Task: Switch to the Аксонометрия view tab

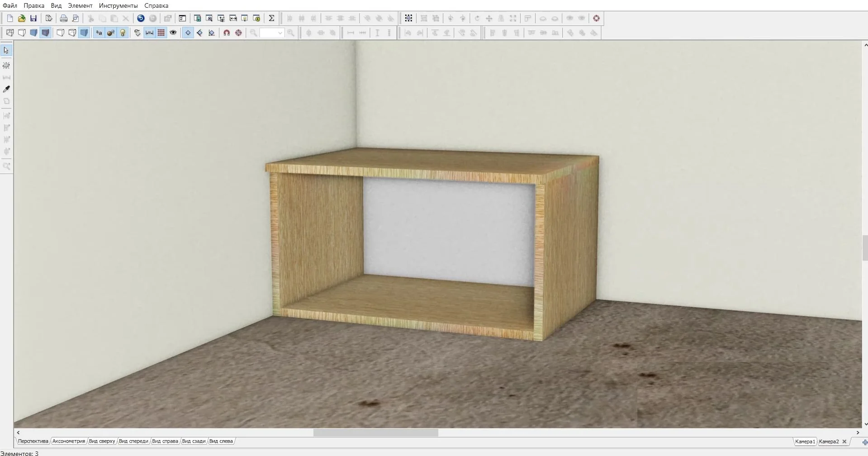Action: 68,441
